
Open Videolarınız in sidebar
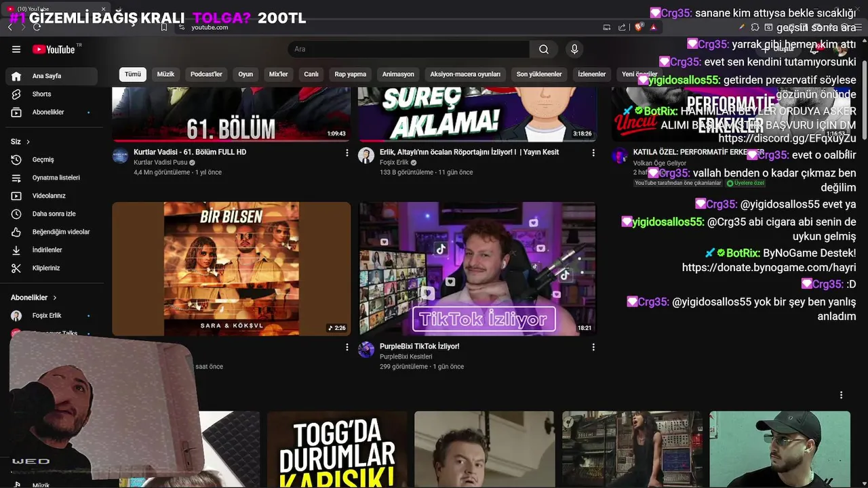52,196
